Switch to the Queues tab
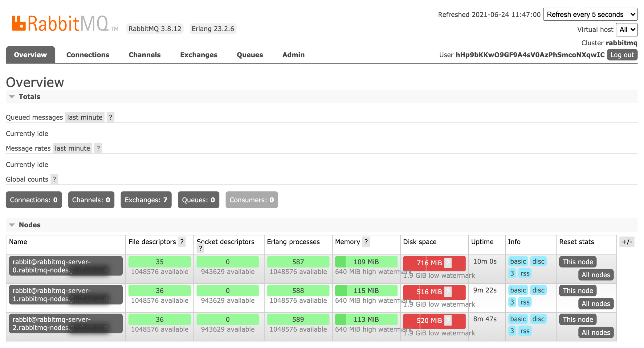Screen dimensions: 644x348 [x=250, y=55]
